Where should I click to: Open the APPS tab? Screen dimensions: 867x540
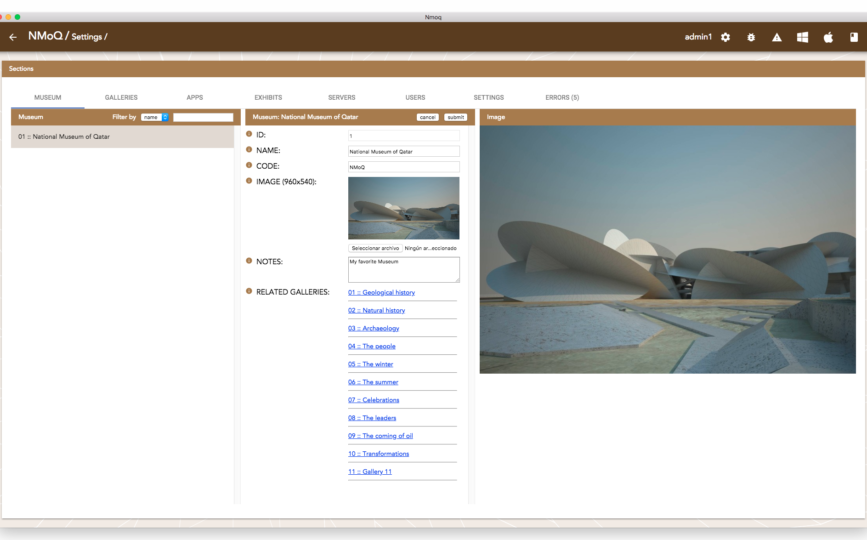195,97
